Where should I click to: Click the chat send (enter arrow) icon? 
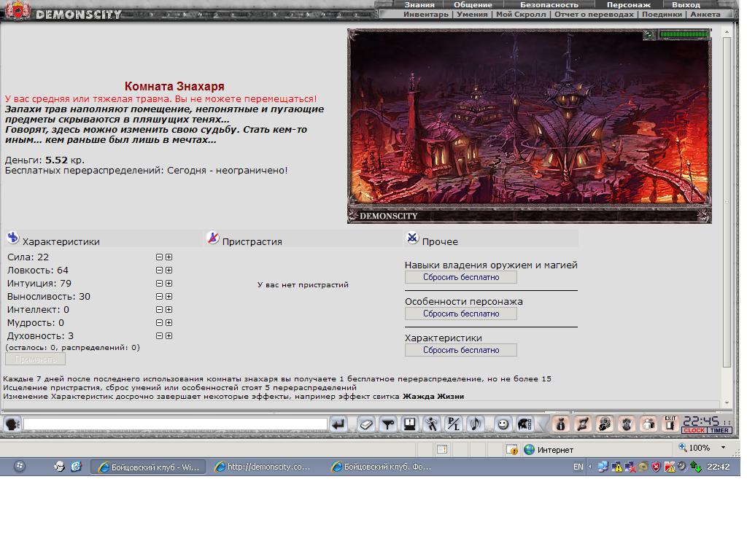point(338,424)
